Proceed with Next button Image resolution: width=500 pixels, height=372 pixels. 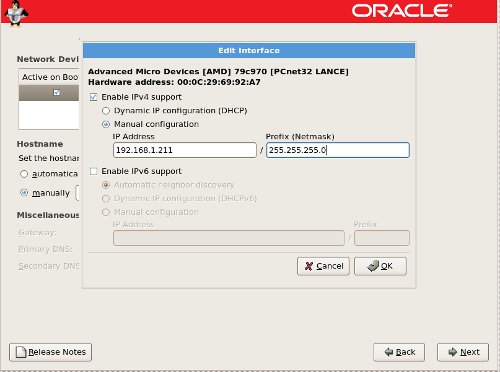(463, 352)
